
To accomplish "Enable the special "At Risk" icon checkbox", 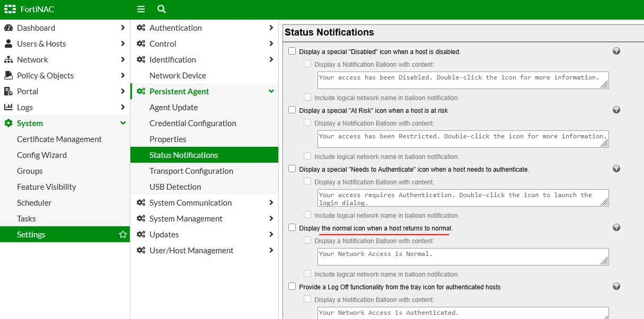I will [x=292, y=110].
